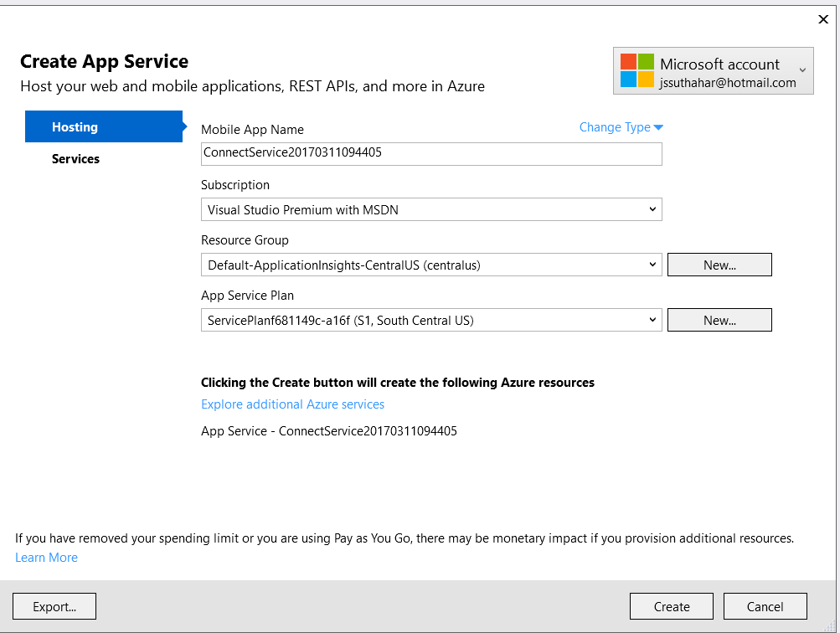The image size is (840, 633).
Task: Click App Service - ConnectService20170311094405 text
Action: [329, 431]
